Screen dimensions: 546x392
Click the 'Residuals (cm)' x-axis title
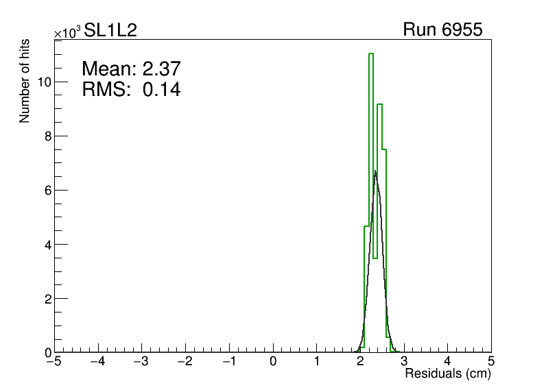pyautogui.click(x=448, y=374)
